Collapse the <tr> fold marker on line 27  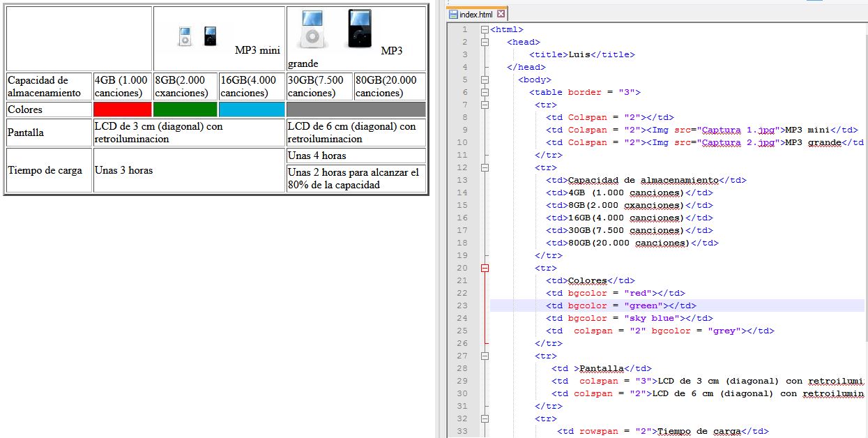[485, 356]
